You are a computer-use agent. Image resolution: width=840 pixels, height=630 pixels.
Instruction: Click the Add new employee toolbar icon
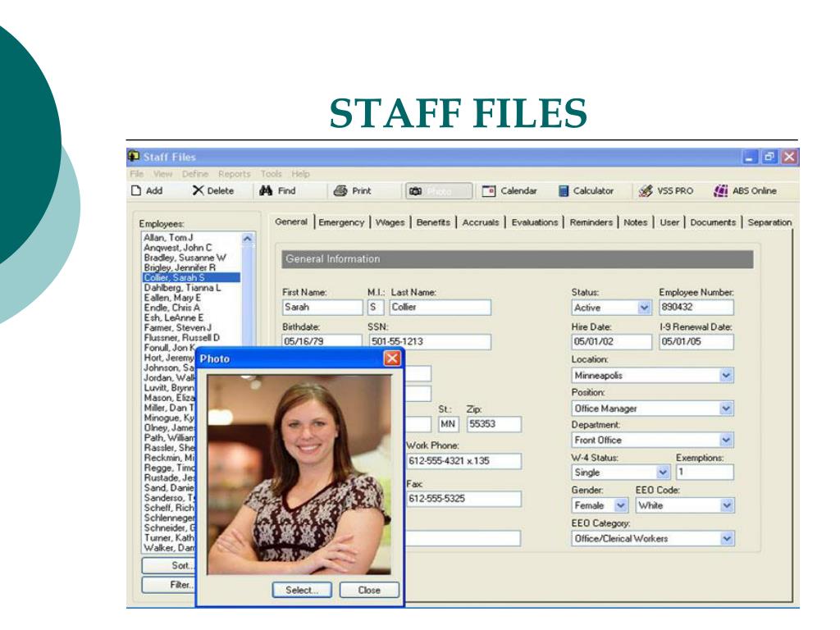[x=137, y=190]
